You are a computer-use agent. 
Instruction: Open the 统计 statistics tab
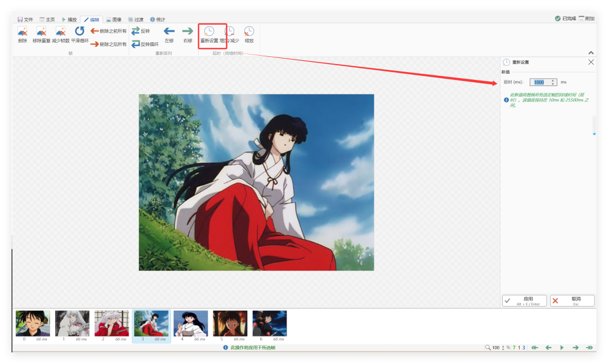(158, 19)
